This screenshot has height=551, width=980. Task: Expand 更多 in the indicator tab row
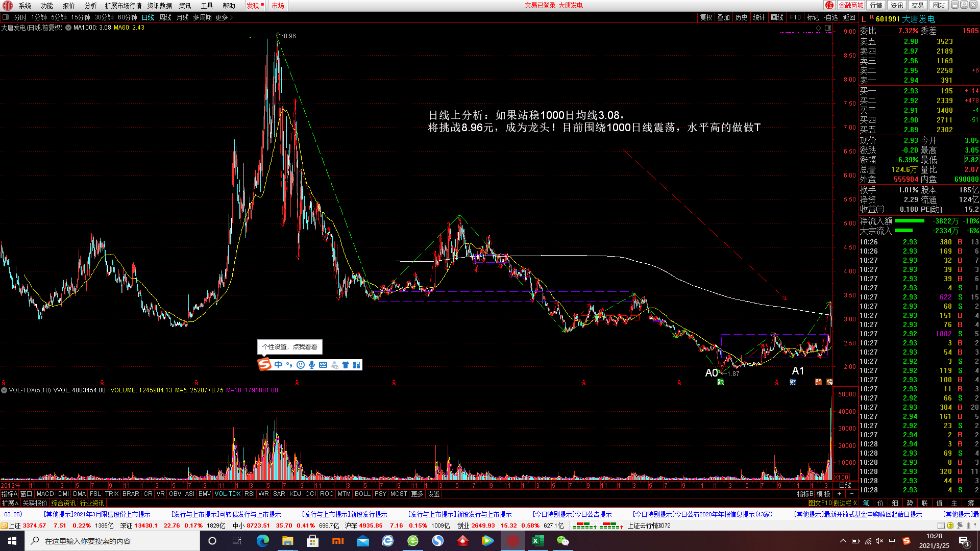pos(417,494)
